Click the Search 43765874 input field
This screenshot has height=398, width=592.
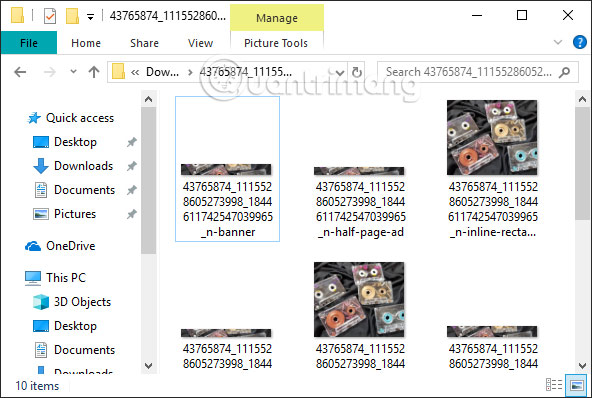pos(478,72)
